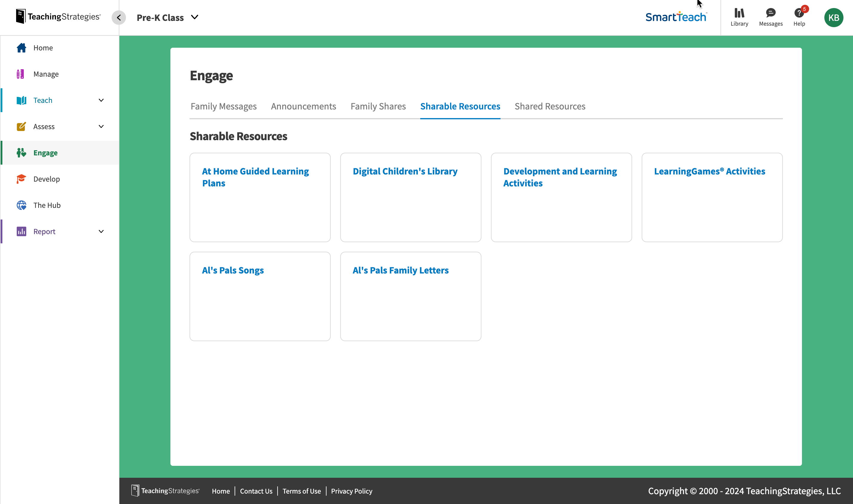Go to The Hub
853x504 pixels.
(47, 205)
